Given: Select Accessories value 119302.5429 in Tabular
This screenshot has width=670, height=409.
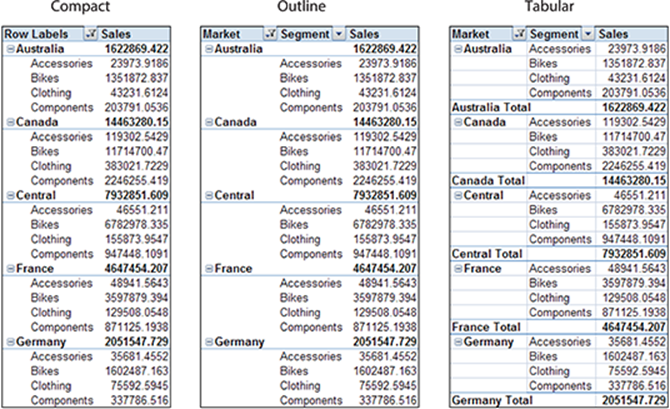Looking at the screenshot, I should pyautogui.click(x=634, y=122).
